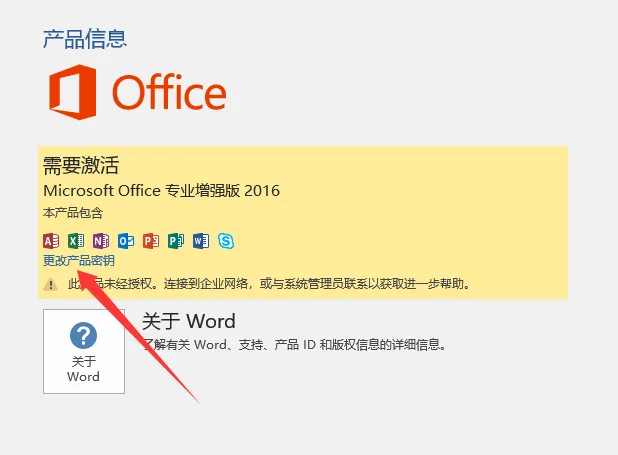
Task: Select the purple OneNote icon
Action: pos(101,241)
